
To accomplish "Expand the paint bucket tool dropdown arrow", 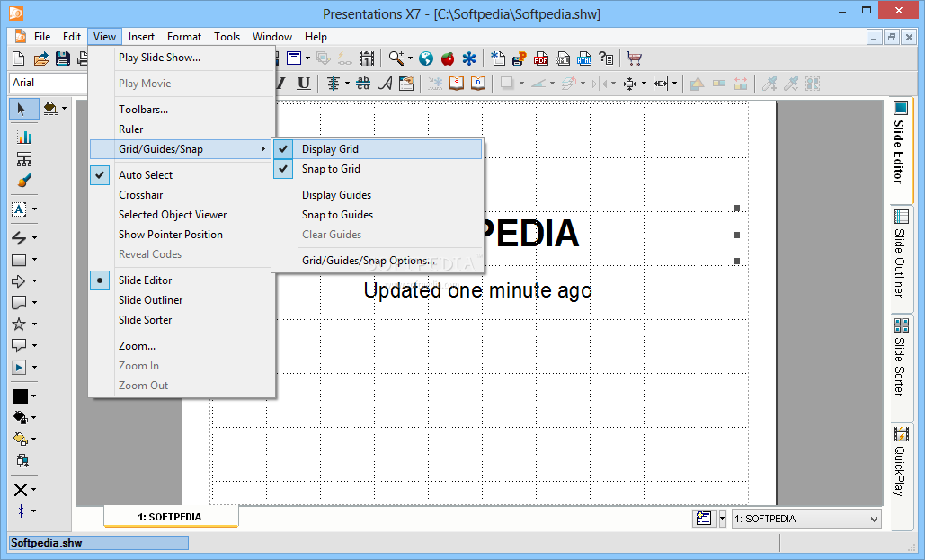I will (64, 109).
